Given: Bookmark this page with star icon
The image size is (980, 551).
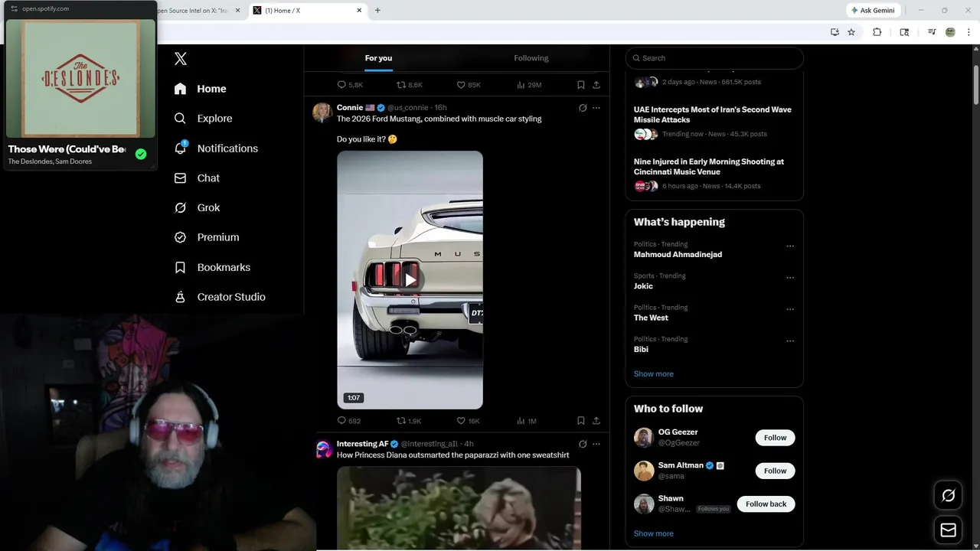Looking at the screenshot, I should (x=851, y=32).
